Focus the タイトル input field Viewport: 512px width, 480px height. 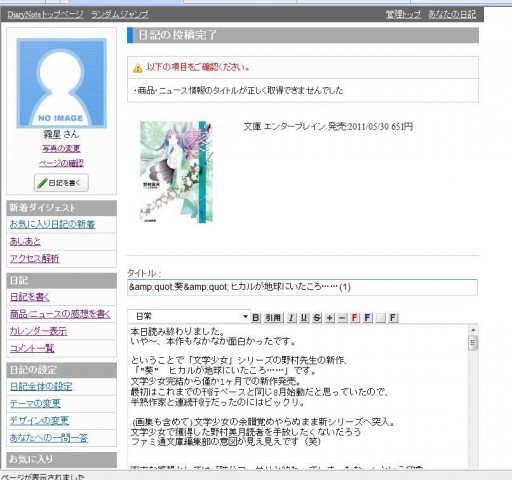tap(302, 287)
